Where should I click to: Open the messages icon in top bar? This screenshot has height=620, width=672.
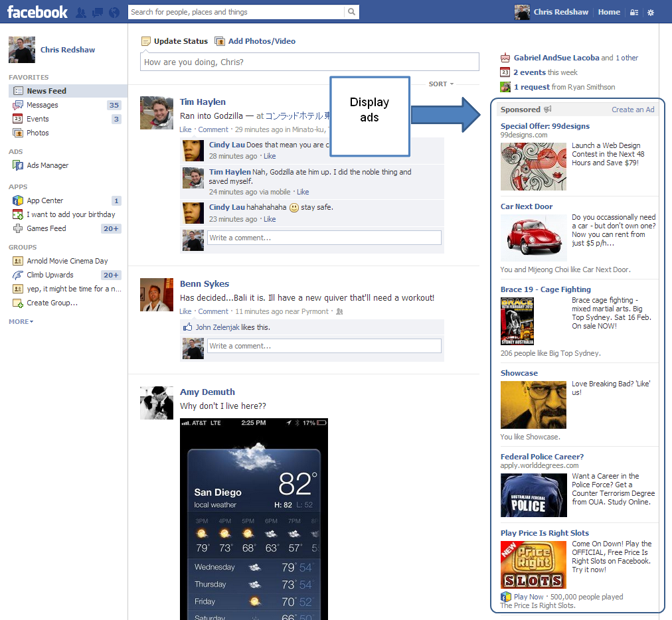[x=98, y=13]
